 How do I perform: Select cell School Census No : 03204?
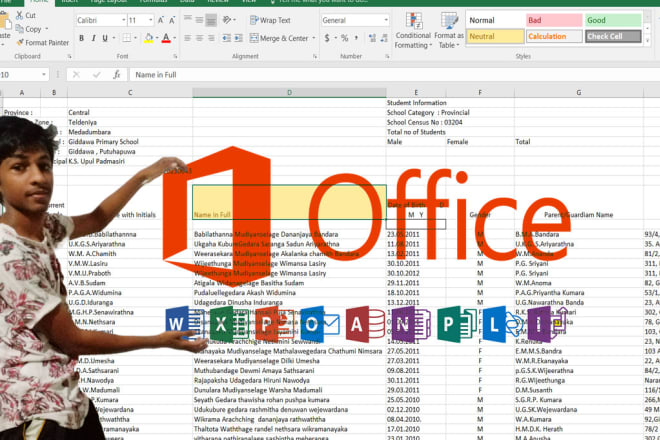[x=425, y=123]
